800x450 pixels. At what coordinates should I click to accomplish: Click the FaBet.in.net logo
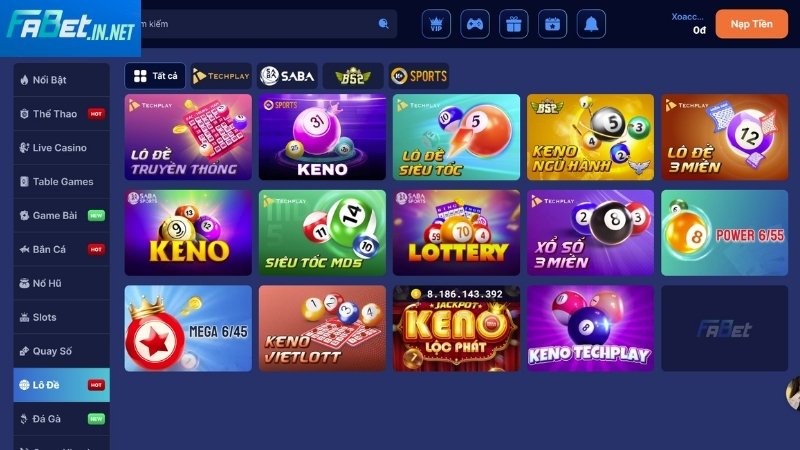pos(70,27)
